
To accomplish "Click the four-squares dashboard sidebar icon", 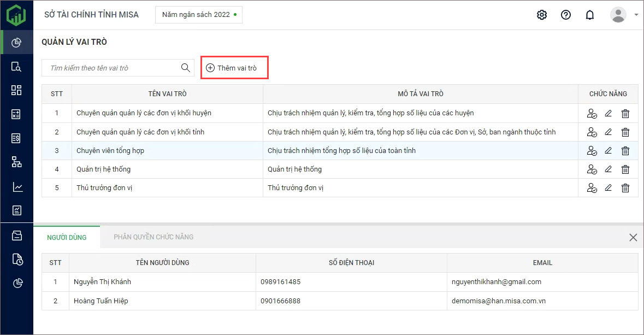I will [16, 90].
